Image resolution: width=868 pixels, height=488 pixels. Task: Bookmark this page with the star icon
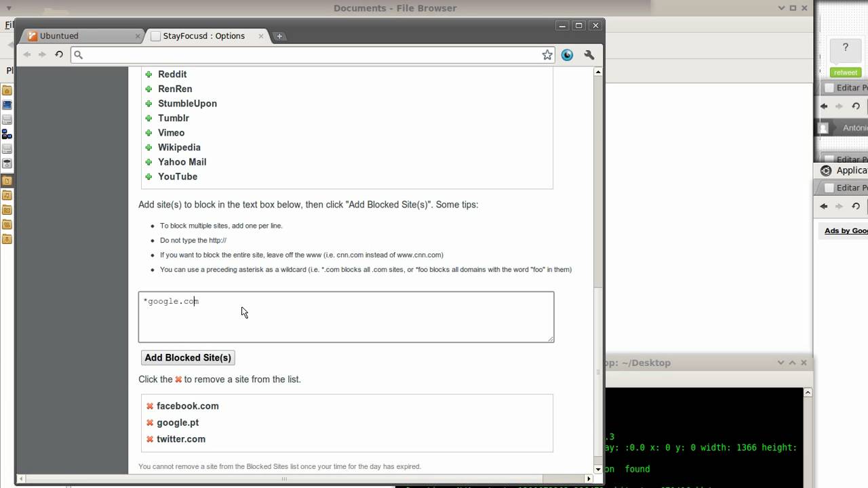click(547, 55)
